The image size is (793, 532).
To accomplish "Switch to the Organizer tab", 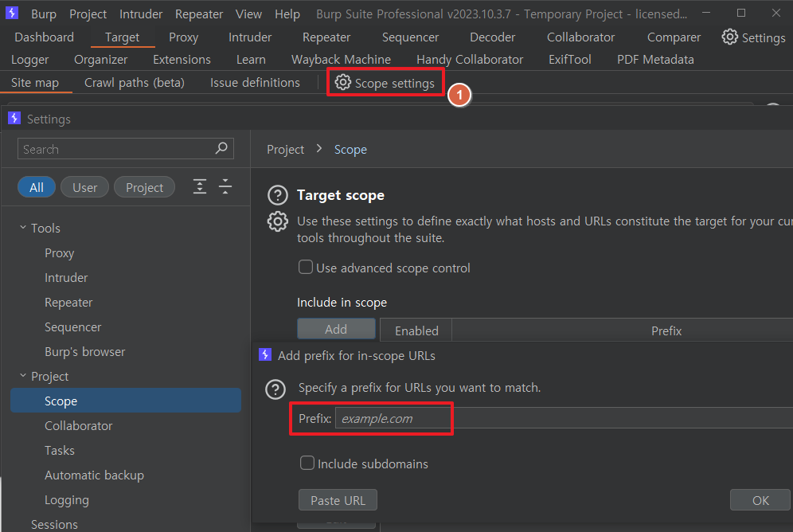I will 100,60.
